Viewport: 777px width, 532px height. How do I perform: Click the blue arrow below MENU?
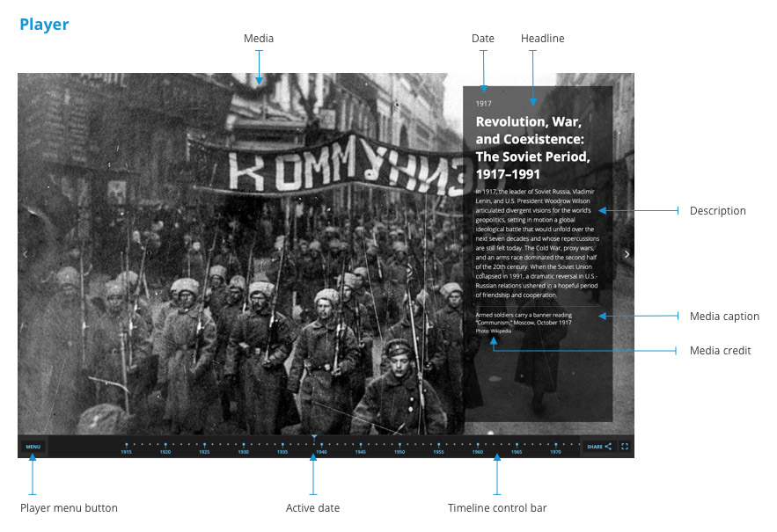(32, 475)
